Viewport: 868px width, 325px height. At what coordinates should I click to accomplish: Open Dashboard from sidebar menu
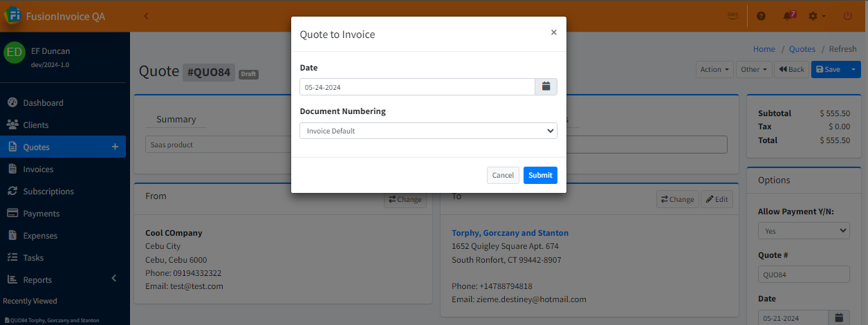tap(43, 103)
